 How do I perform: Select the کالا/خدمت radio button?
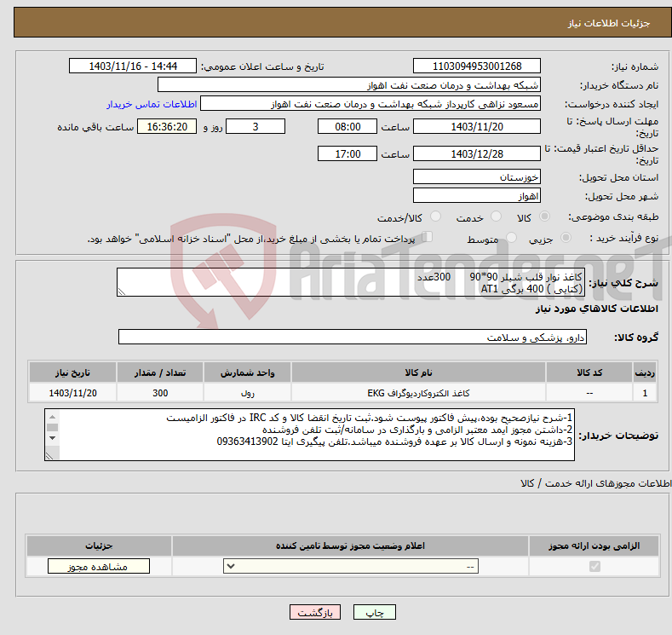[x=435, y=216]
